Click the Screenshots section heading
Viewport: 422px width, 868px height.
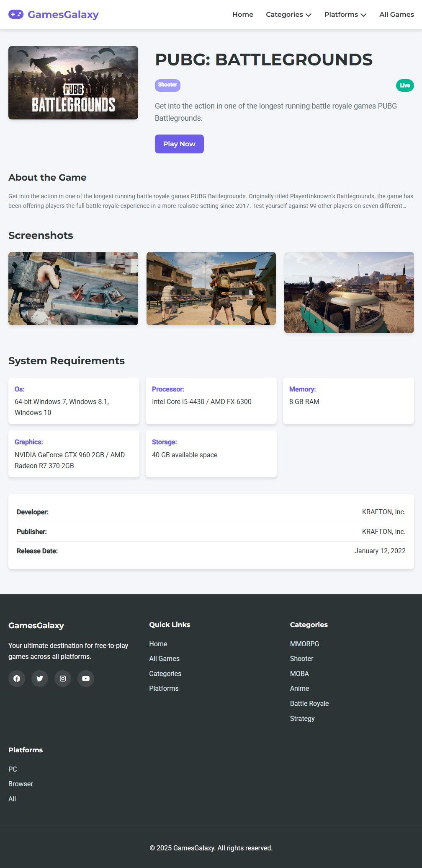(x=41, y=236)
